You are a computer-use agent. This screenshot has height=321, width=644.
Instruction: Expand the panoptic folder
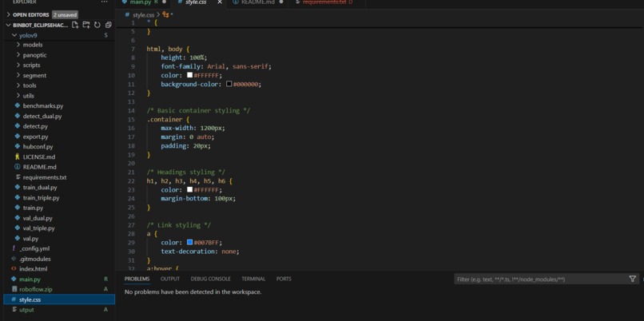[18, 55]
